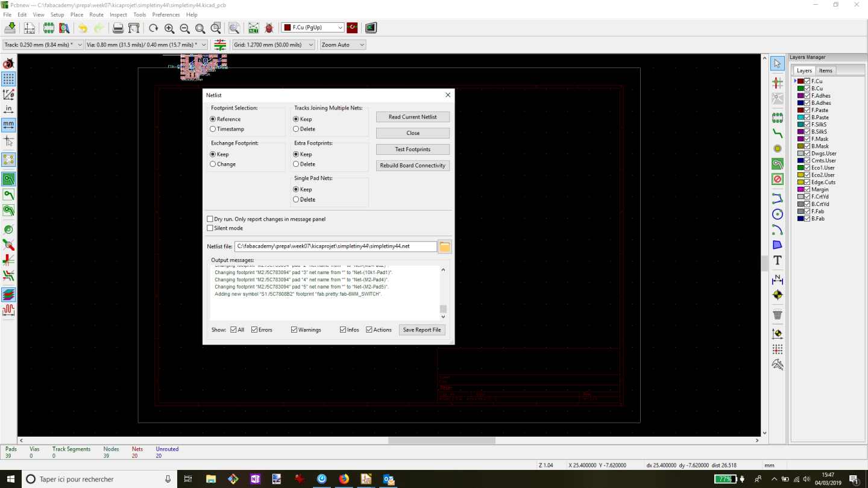The height and width of the screenshot is (488, 868).
Task: Select the route tracks tool
Action: (x=778, y=133)
